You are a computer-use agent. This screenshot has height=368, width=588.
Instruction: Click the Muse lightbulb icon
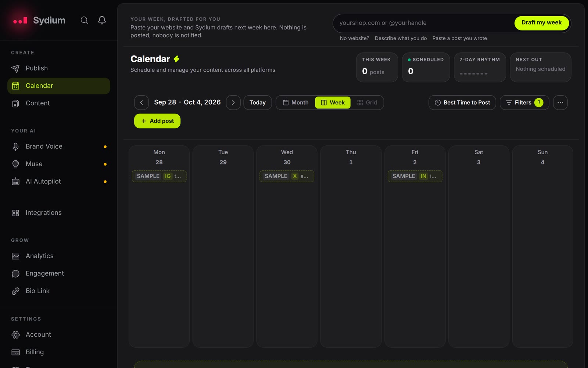[x=15, y=164]
